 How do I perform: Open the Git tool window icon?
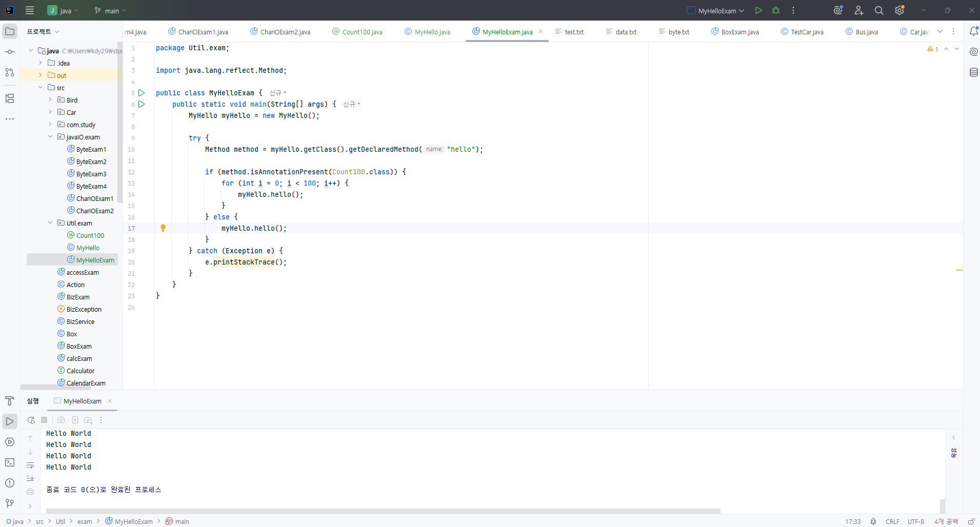pyautogui.click(x=10, y=503)
